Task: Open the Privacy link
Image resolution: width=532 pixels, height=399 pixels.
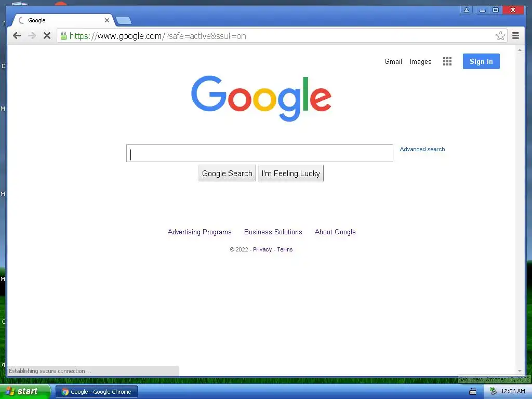Action: point(262,249)
